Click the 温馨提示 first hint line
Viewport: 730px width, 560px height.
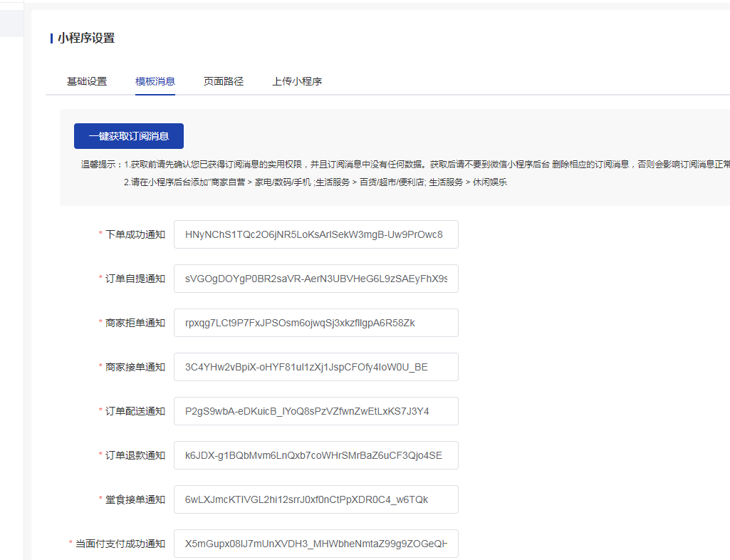[405, 165]
